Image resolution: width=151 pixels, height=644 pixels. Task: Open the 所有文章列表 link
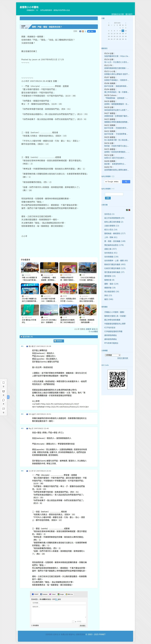click(122, 358)
